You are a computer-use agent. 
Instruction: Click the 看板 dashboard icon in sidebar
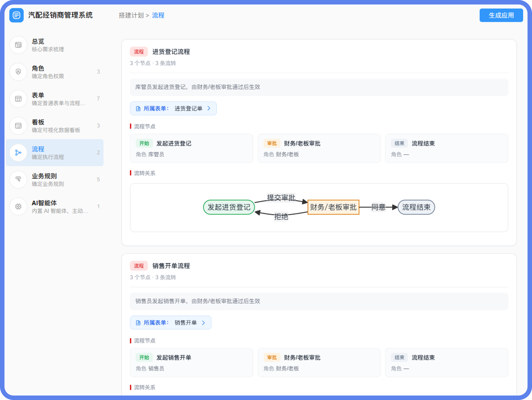(18, 126)
